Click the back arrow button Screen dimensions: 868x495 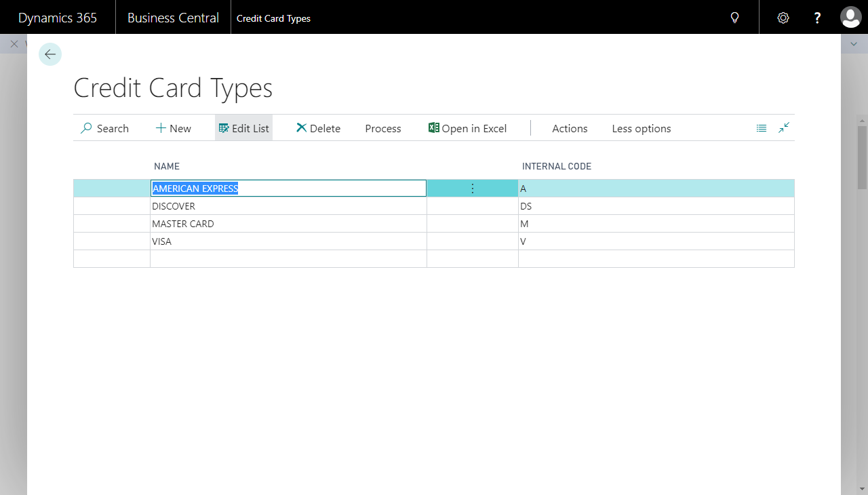pos(50,54)
